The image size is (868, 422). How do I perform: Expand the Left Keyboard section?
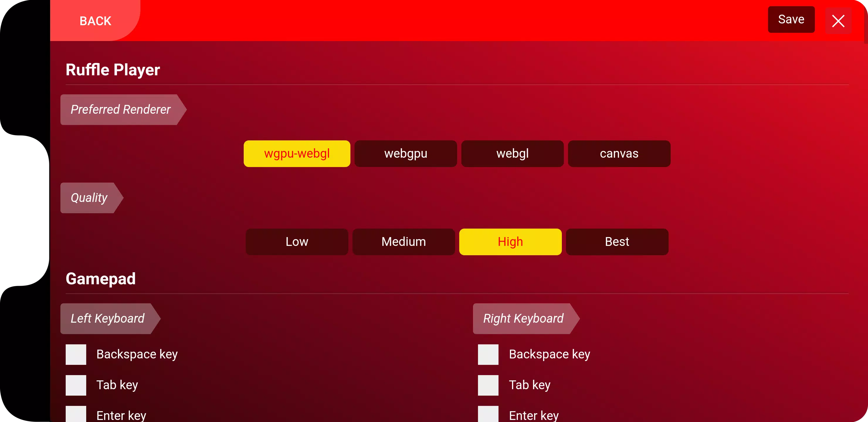pyautogui.click(x=107, y=319)
